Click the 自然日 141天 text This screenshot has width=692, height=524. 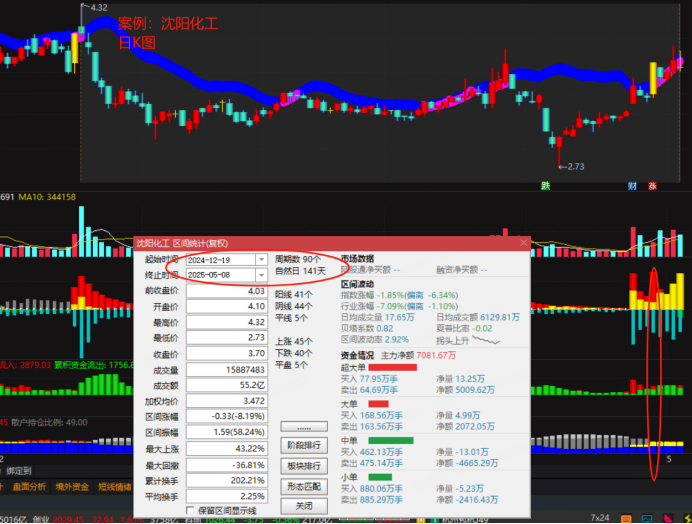coord(301,271)
